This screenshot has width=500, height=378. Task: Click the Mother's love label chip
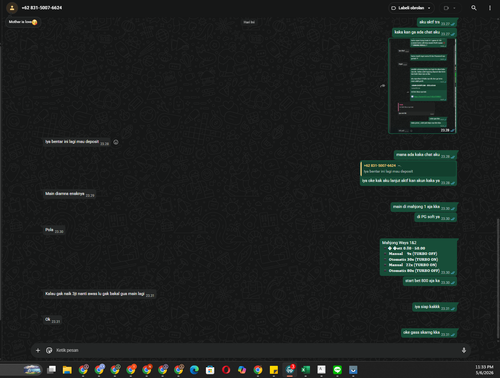coord(23,22)
